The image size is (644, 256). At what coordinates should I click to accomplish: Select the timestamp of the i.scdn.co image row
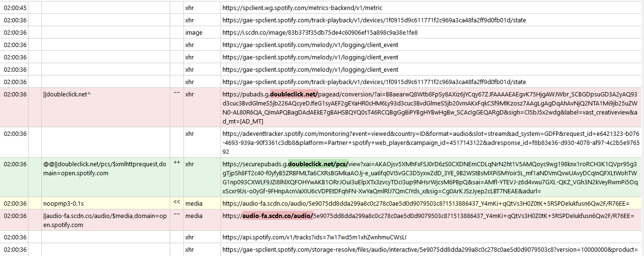(15, 33)
